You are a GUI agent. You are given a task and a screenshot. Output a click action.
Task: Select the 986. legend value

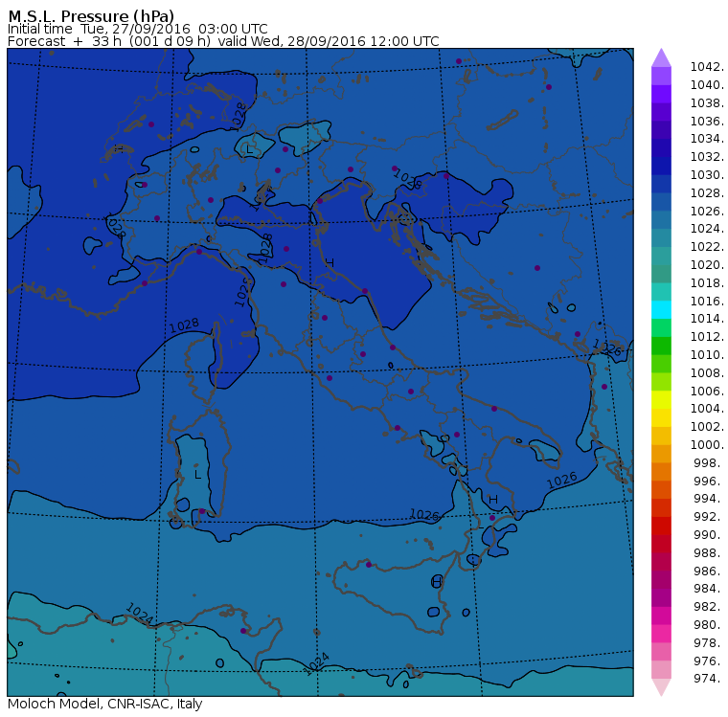pyautogui.click(x=709, y=571)
